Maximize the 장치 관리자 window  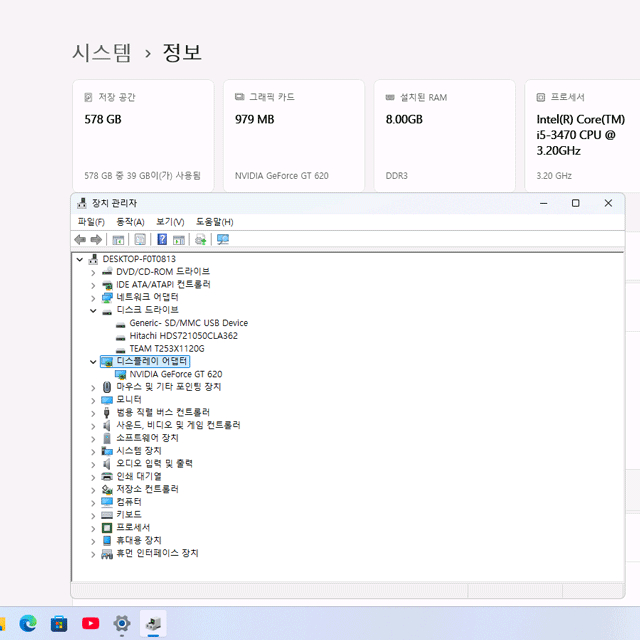pos(576,203)
